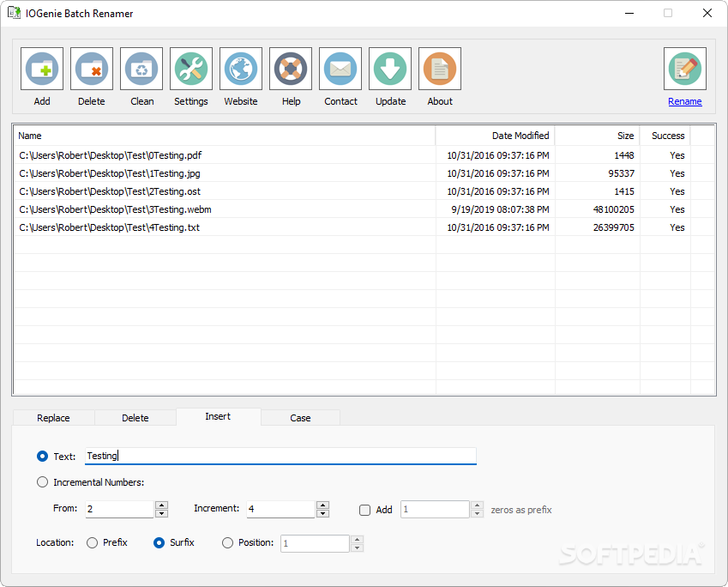Click the IOGenie app icon in title bar
Image resolution: width=728 pixels, height=587 pixels.
[x=14, y=13]
